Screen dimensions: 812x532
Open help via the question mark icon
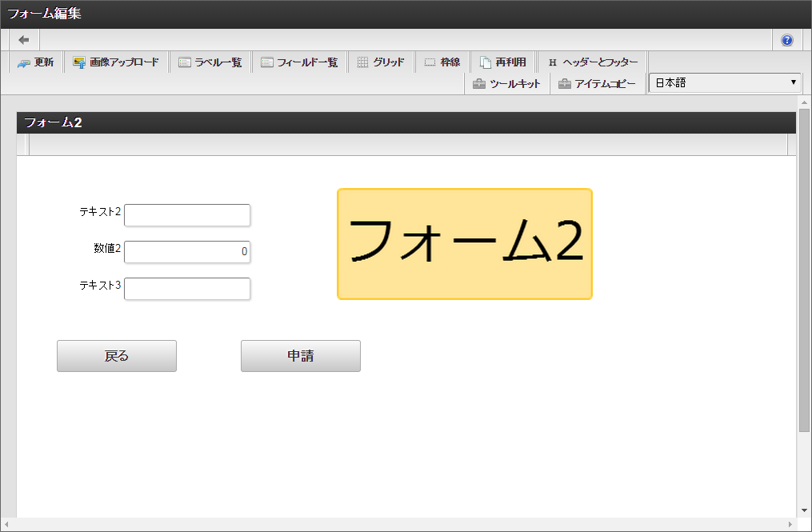pyautogui.click(x=786, y=39)
